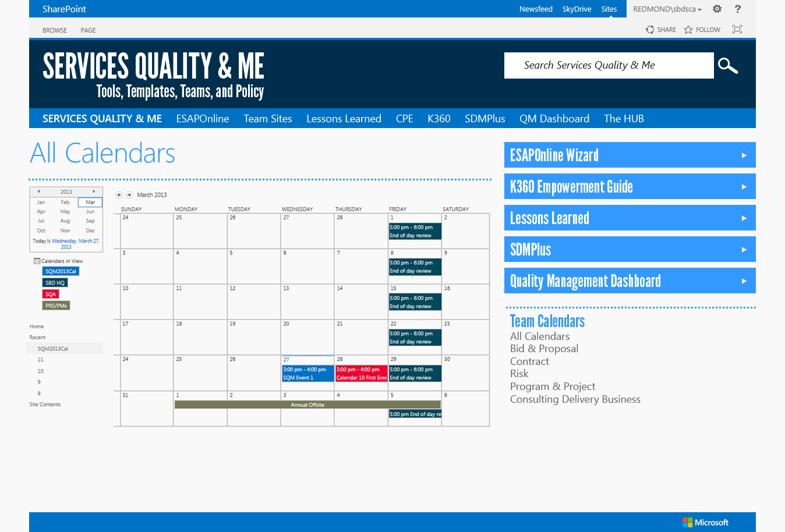Open All Calendars team calendar link
The image size is (785, 532).
pos(540,336)
